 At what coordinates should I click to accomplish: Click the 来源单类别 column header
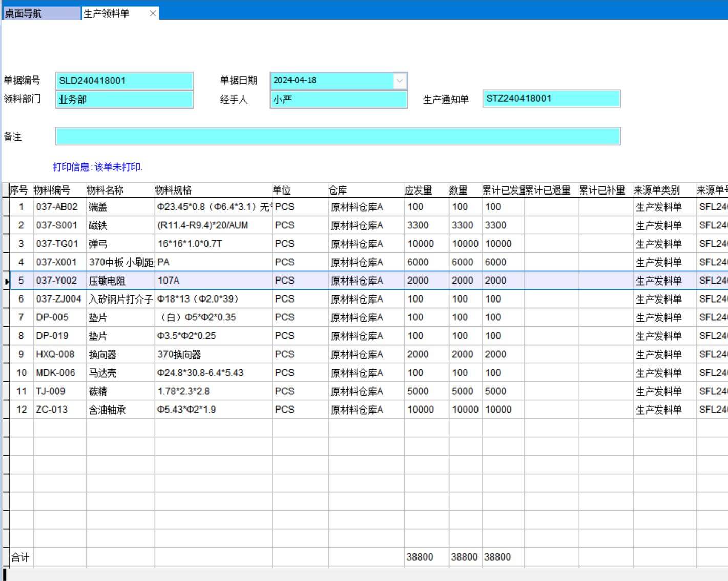[657, 190]
